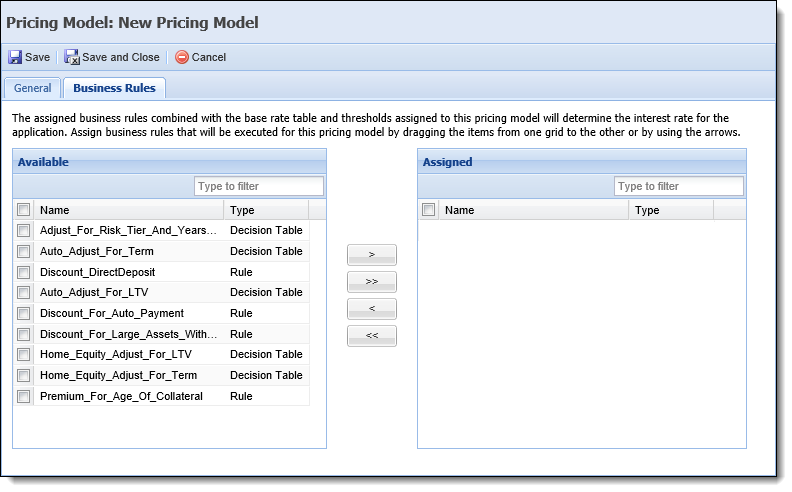Select the Premium_For_Age_Of_Collateral row name
The image size is (792, 492).
tap(121, 396)
